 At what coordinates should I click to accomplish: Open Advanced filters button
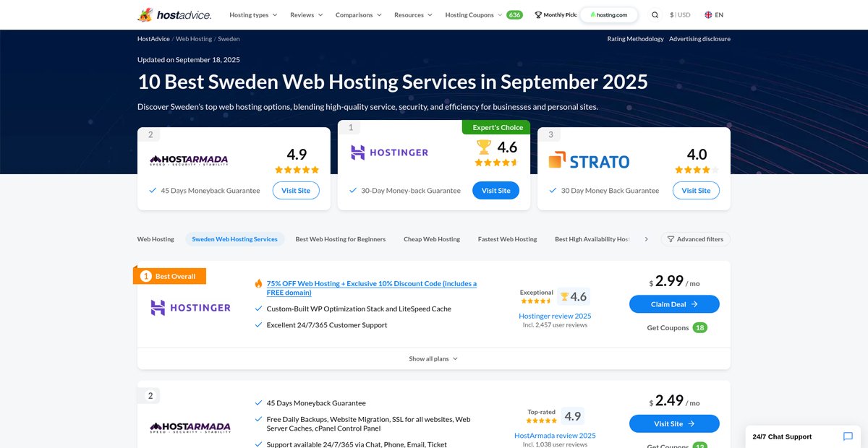(696, 239)
